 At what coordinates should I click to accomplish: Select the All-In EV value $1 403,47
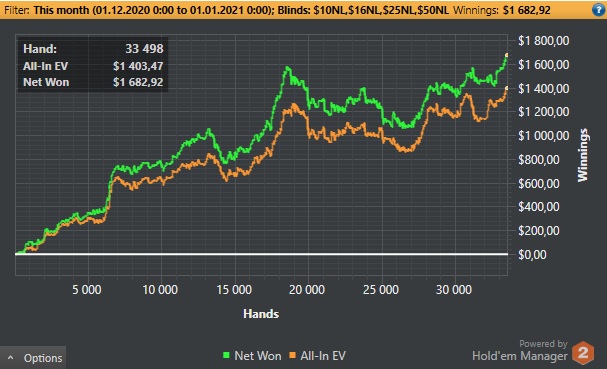pos(138,66)
